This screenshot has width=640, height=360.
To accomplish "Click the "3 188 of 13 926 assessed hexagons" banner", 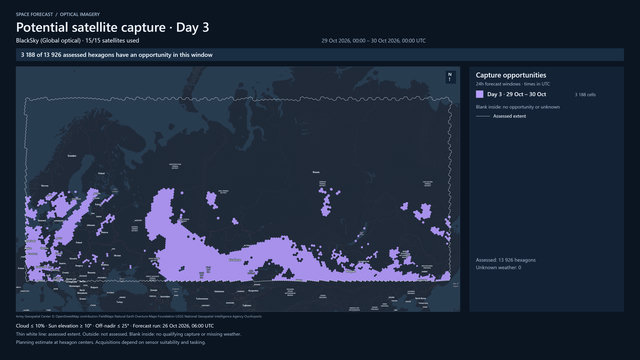I will click(320, 55).
